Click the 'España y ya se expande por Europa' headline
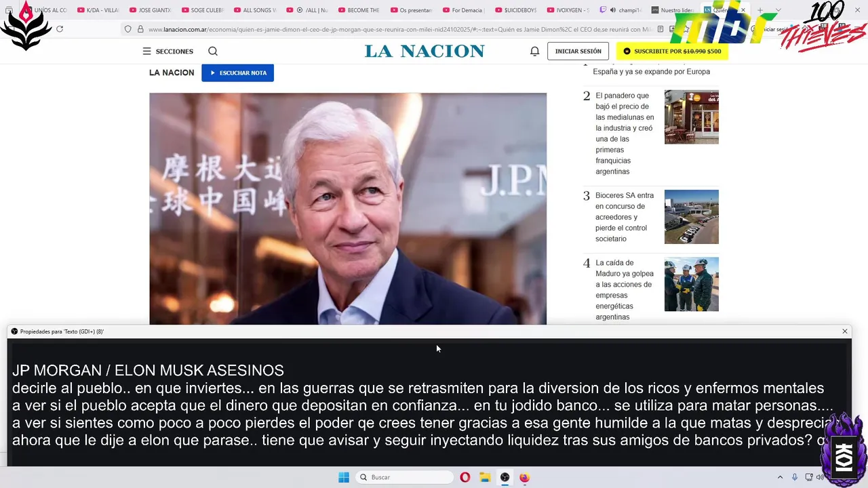Viewport: 868px width, 488px height. coord(652,72)
